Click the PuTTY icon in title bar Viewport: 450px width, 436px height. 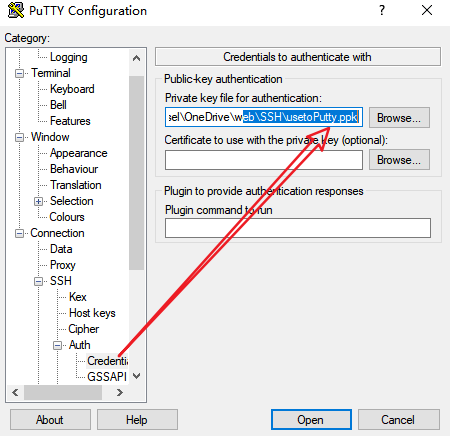point(16,10)
